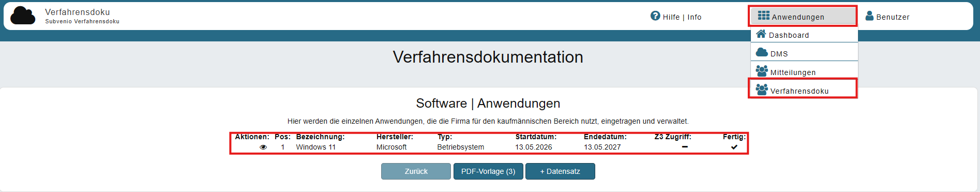Click the Windows 11 Bezeichnung cell
980x192 pixels.
(x=315, y=147)
